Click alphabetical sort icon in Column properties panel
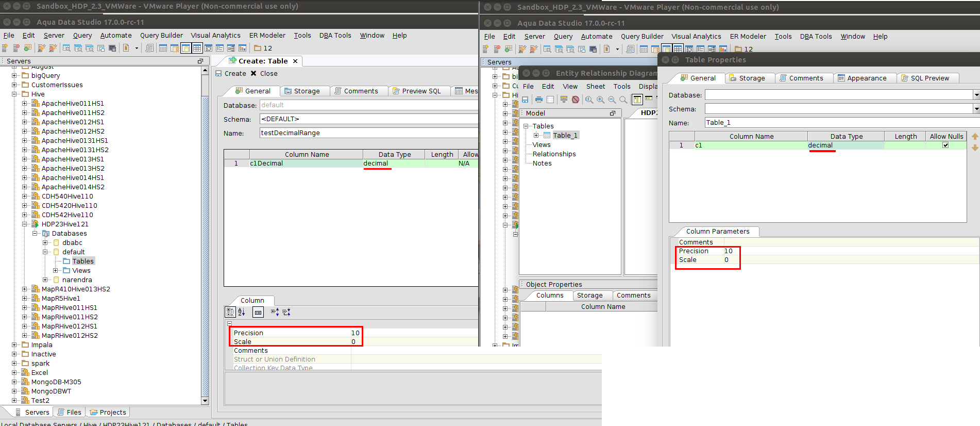Viewport: 980px width, 426px height. [x=242, y=312]
